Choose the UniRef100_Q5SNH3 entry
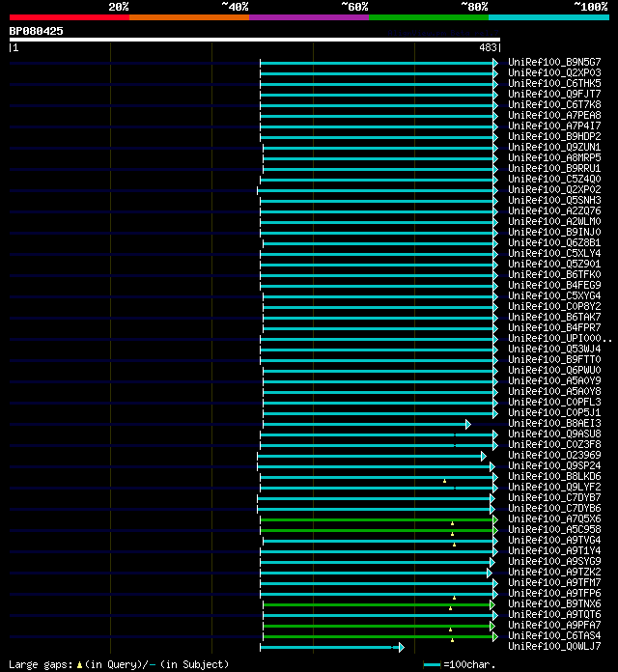This screenshot has height=672, width=618. click(554, 200)
